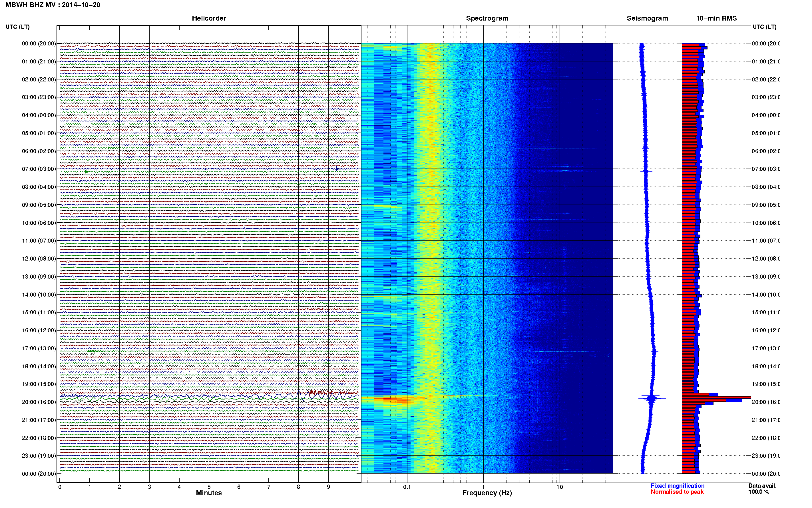Select the Spectrogram panel heading
The width and height of the screenshot is (812, 508).
click(487, 19)
